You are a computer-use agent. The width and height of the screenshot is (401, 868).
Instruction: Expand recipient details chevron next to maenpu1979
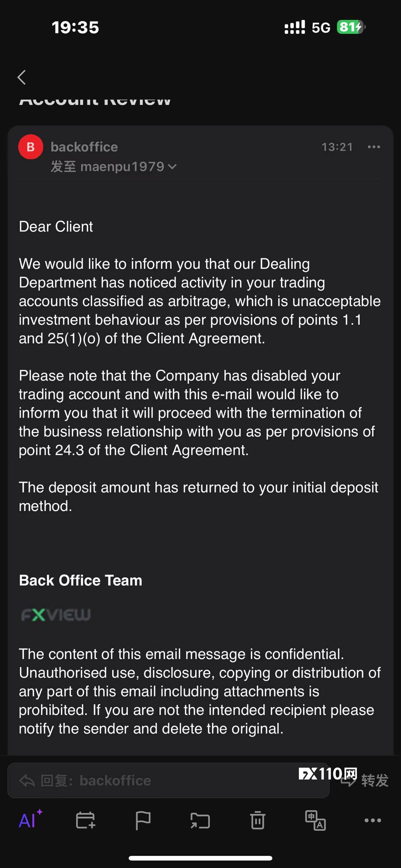(172, 167)
